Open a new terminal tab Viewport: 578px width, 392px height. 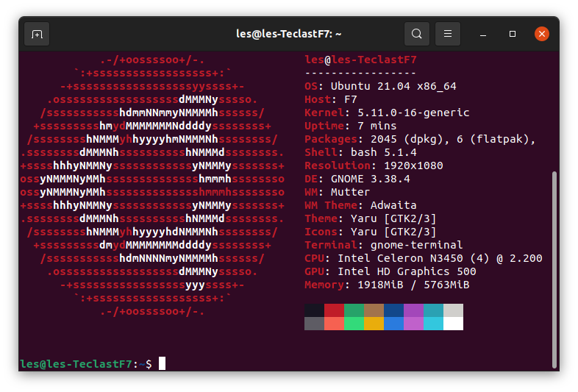click(37, 35)
